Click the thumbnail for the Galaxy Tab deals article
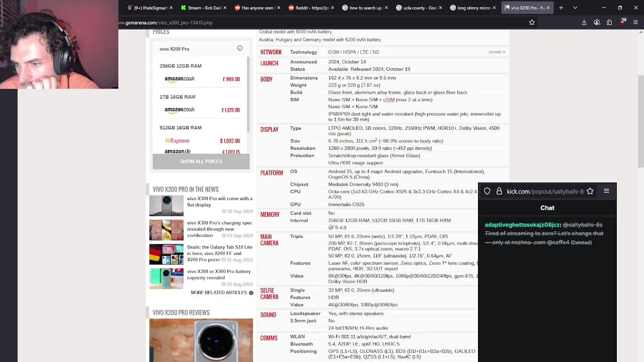The height and width of the screenshot is (362, 644). 167,254
